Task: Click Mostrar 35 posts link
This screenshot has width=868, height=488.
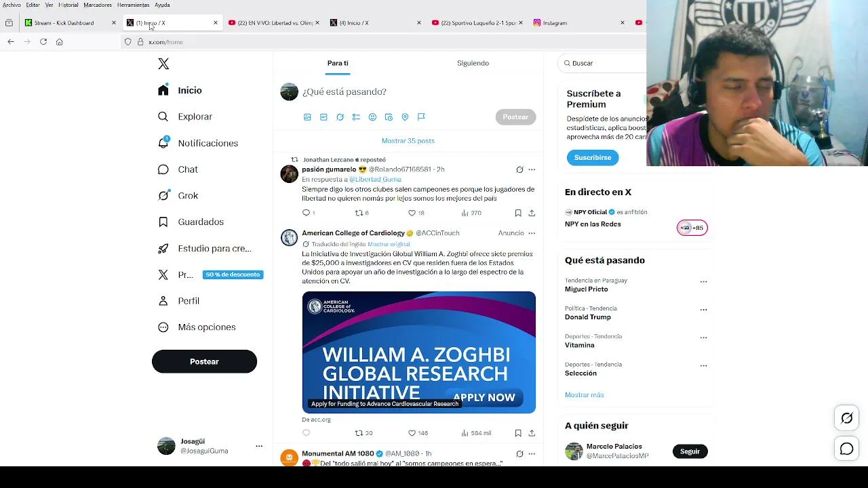Action: click(408, 141)
